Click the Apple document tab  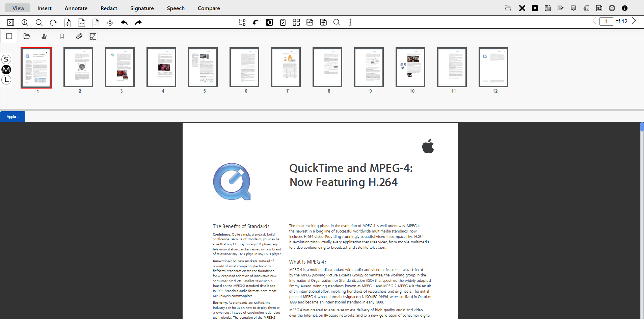[13, 117]
